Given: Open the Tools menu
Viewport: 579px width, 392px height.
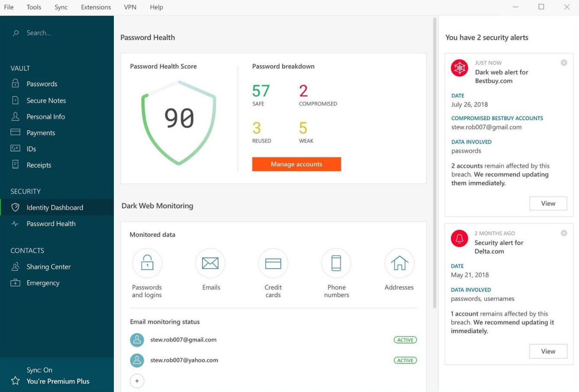Looking at the screenshot, I should click(33, 7).
